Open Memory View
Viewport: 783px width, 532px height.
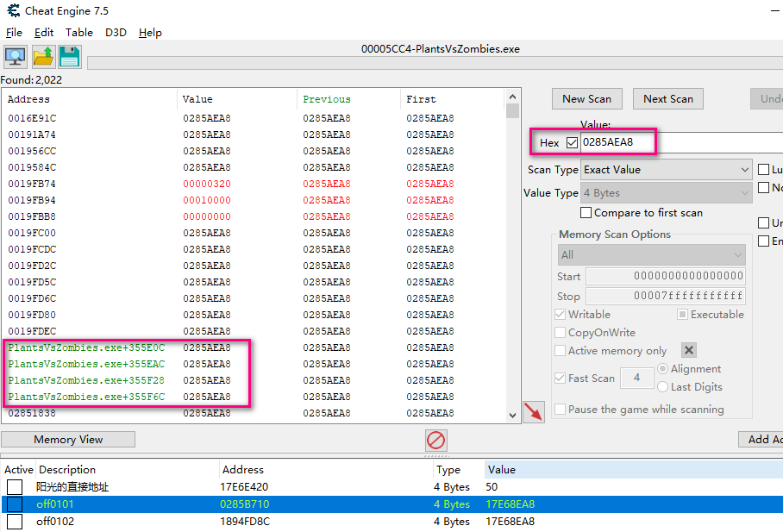click(x=68, y=440)
